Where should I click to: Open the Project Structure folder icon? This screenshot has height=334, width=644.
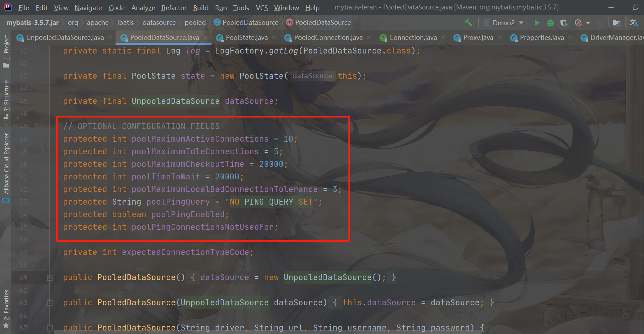(617, 23)
